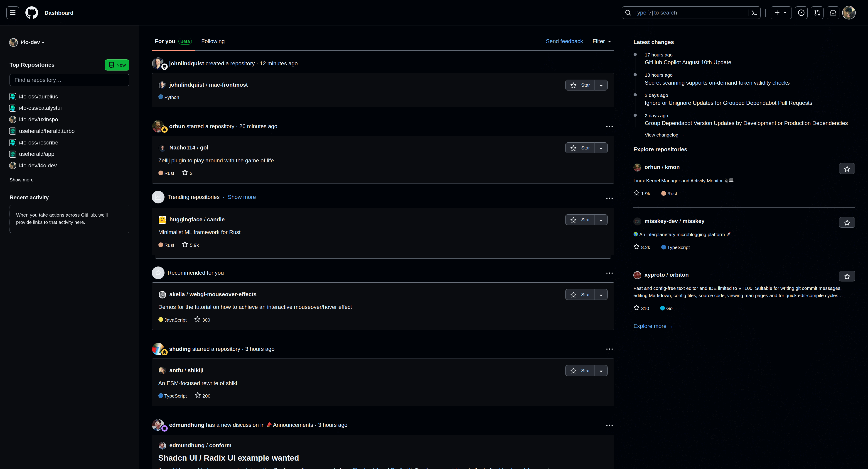Open GitHub Copilot August 10th Update

688,63
